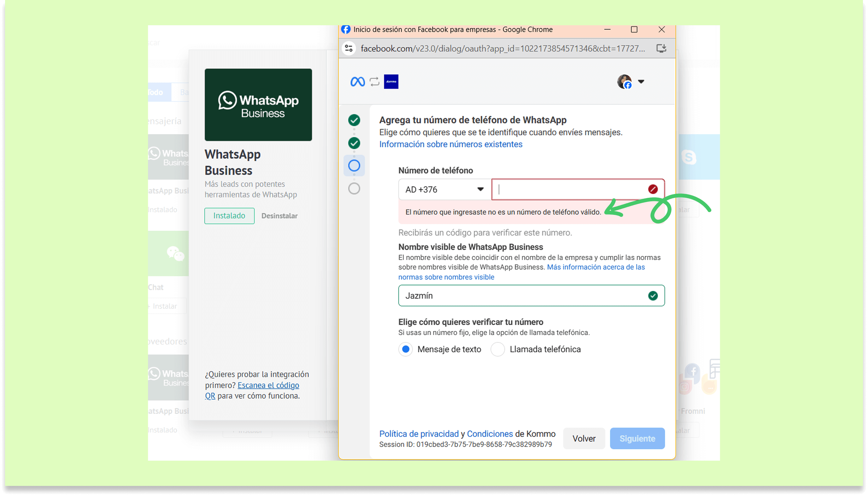The height and width of the screenshot is (496, 868).
Task: Open the AD +376 country code dropdown
Action: (444, 189)
